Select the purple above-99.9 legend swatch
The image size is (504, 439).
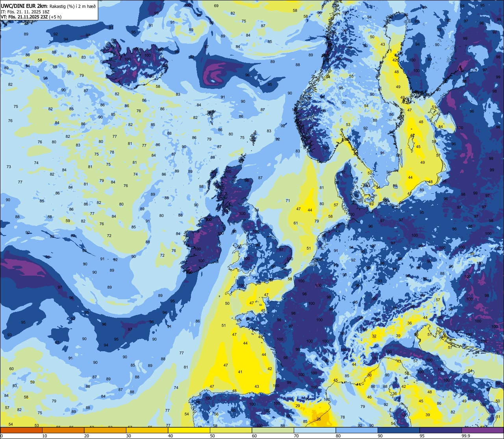click(x=482, y=430)
